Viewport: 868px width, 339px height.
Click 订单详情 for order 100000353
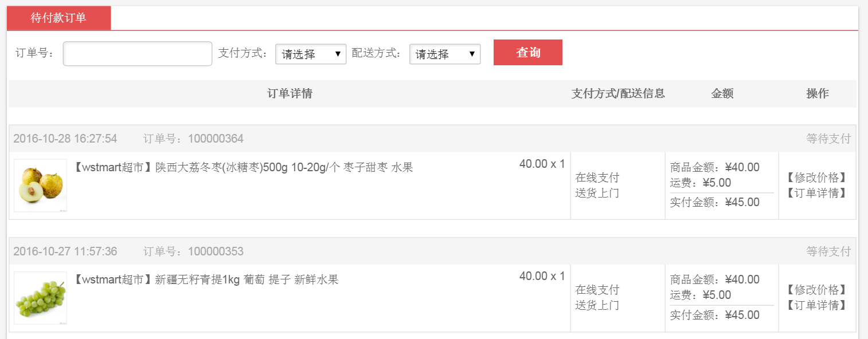point(817,305)
